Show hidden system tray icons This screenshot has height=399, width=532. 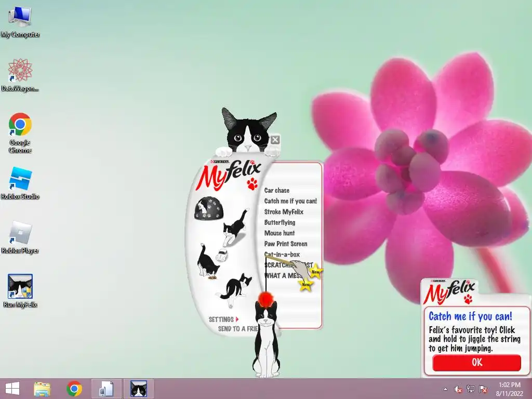(x=445, y=389)
